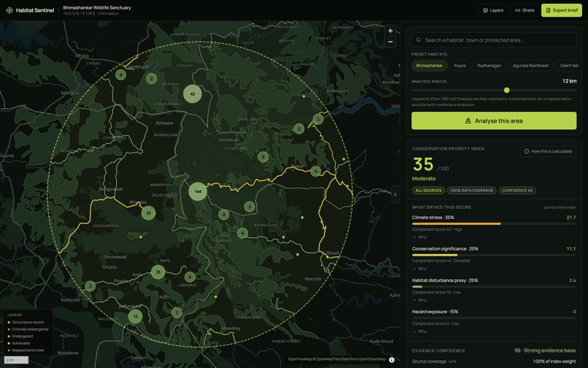Click the Share button
The width and height of the screenshot is (588, 368).
525,10
